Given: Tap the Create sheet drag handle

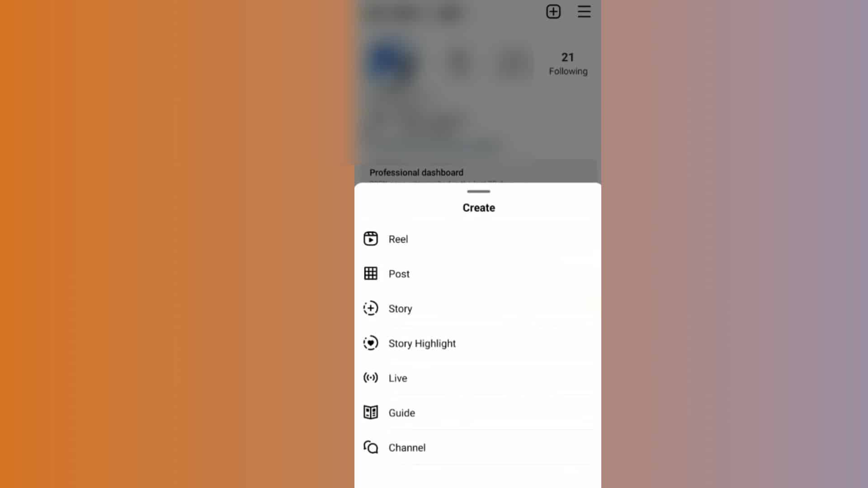Looking at the screenshot, I should click(x=478, y=190).
